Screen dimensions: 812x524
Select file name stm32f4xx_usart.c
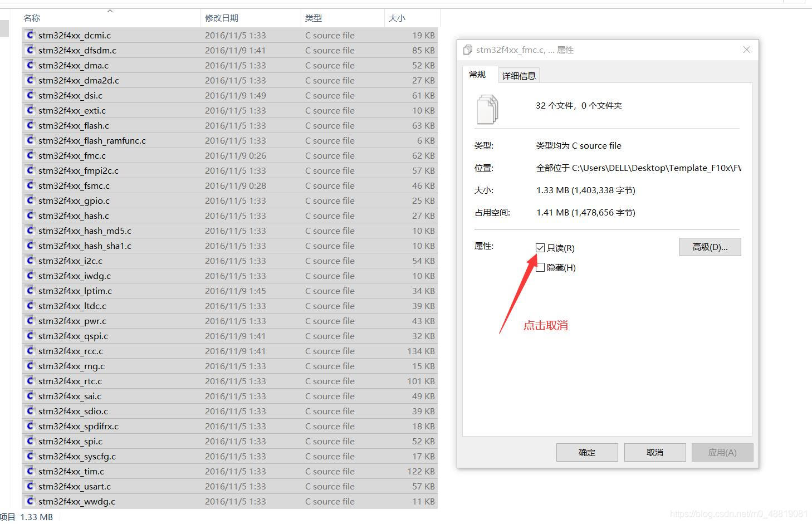[75, 486]
